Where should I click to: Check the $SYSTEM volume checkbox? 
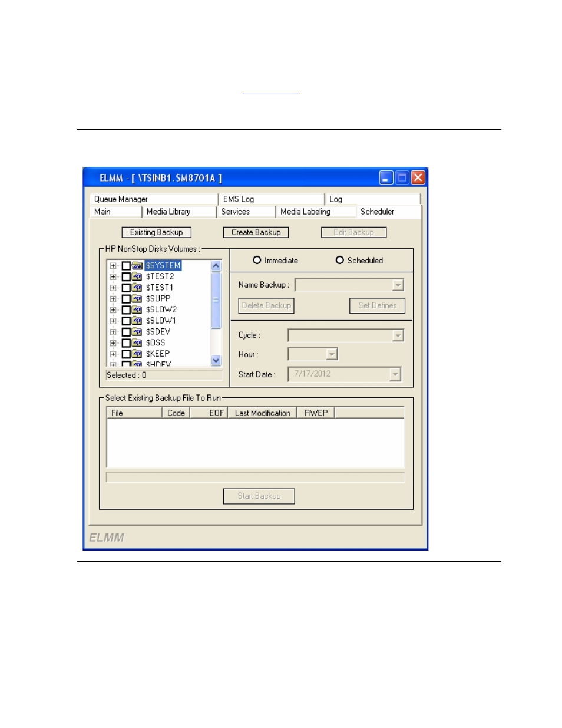pos(126,266)
